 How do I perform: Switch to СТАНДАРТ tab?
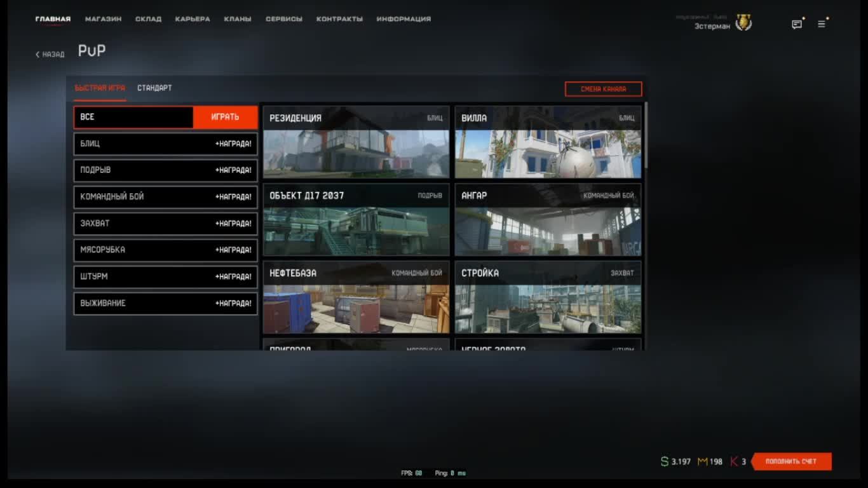point(154,88)
